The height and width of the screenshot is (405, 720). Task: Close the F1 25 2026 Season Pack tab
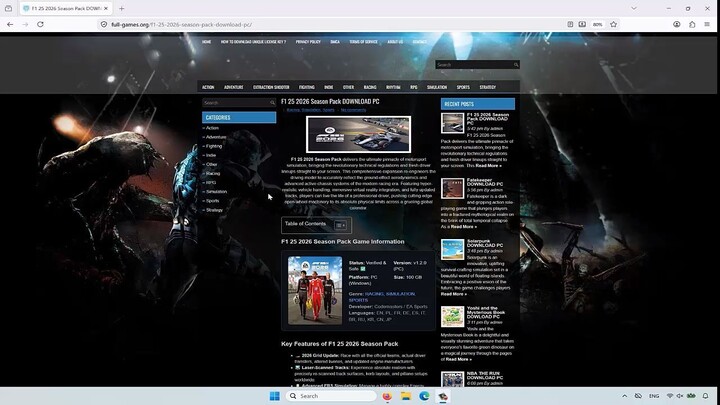106,8
